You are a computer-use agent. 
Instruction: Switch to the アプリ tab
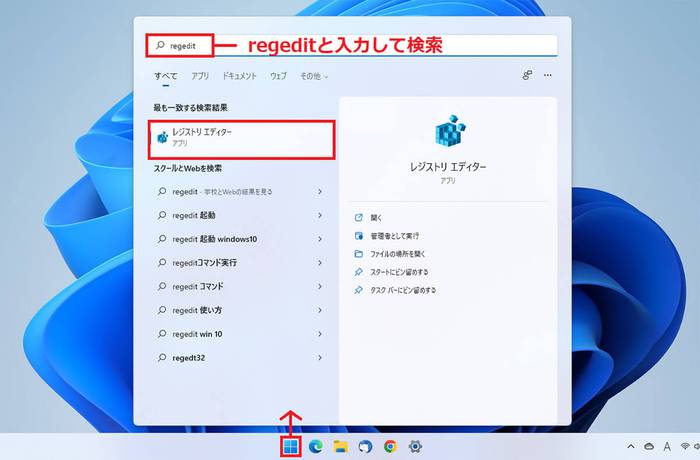coord(200,76)
